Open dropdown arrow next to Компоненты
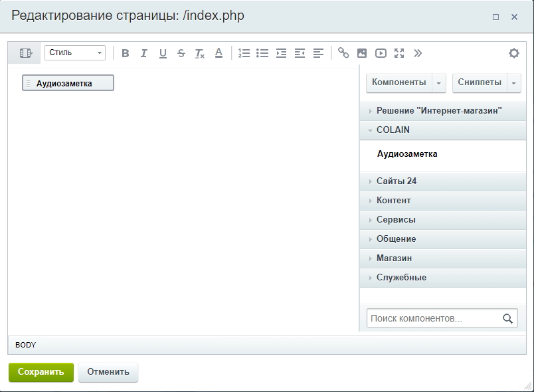534x392 pixels. [x=439, y=82]
